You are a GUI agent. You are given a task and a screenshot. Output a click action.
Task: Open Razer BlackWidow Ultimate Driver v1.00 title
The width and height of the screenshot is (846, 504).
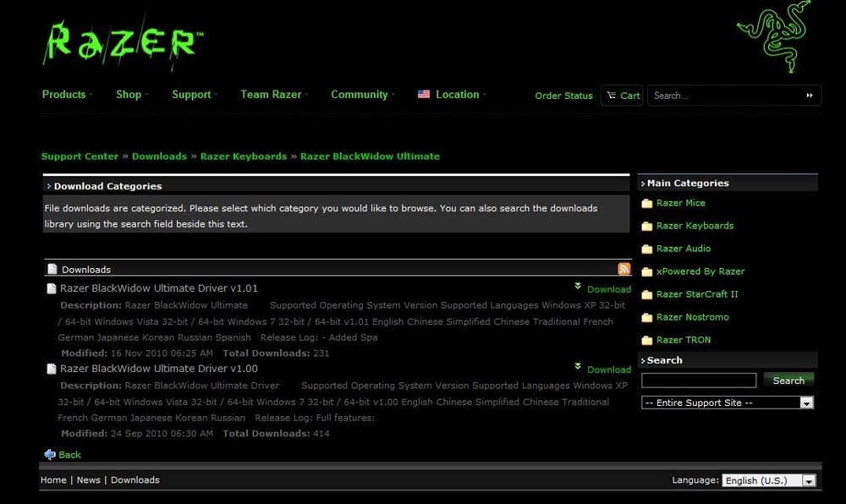(x=159, y=369)
